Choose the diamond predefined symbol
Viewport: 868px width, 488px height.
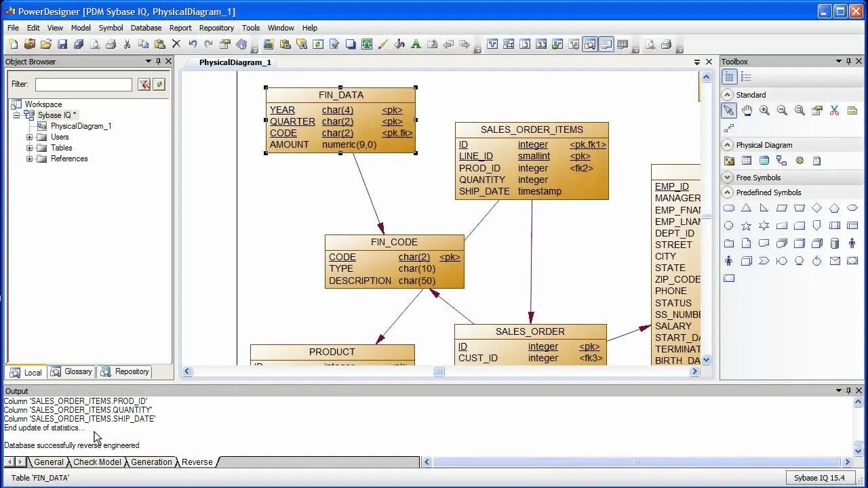817,208
